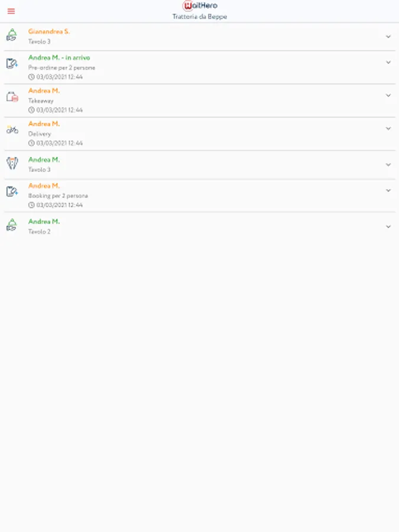Click the pre-order icon for Andrea M. in arrivo
This screenshot has width=399, height=532.
[x=12, y=63]
